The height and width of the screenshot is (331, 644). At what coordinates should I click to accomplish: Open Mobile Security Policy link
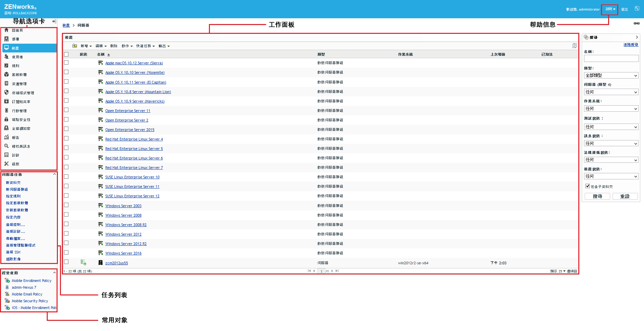(30, 301)
